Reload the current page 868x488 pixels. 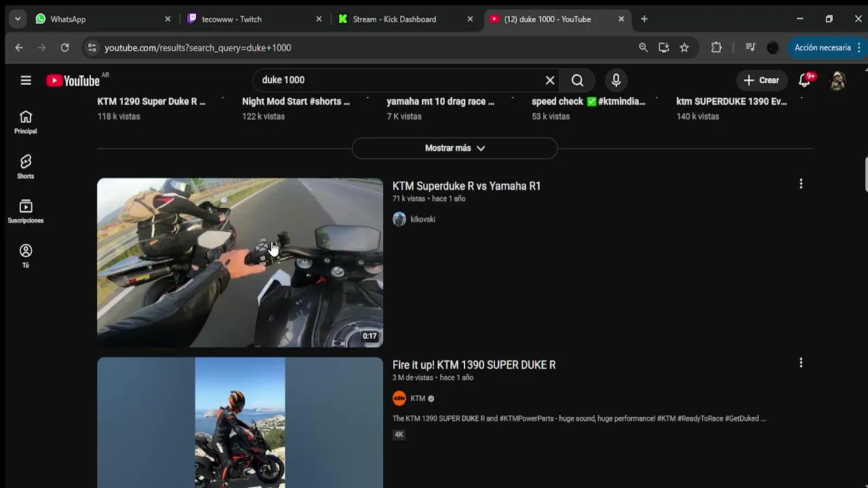(64, 47)
